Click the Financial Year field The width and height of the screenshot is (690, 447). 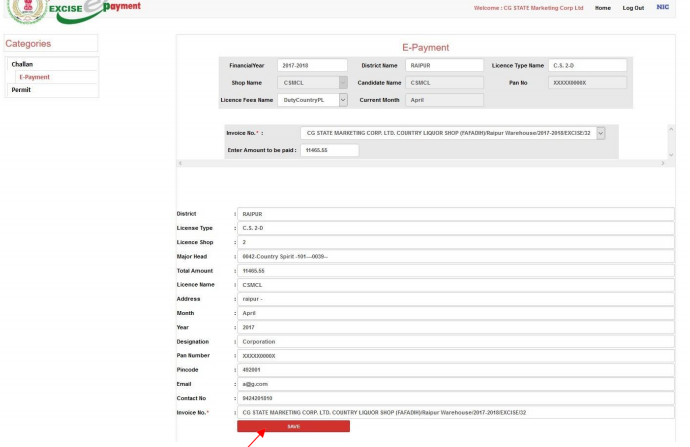click(310, 66)
